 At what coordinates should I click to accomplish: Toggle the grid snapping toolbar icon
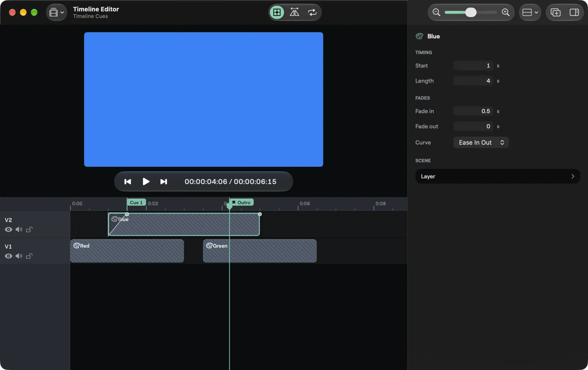[x=277, y=12]
